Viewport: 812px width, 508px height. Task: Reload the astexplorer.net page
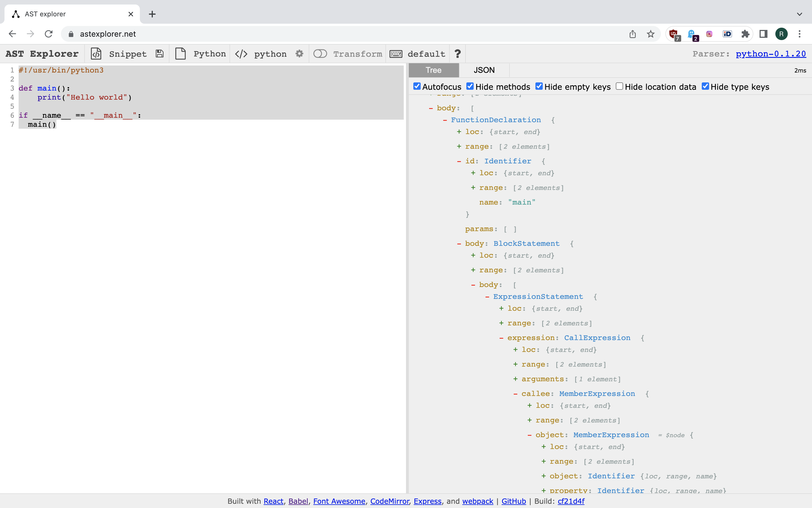pyautogui.click(x=49, y=34)
